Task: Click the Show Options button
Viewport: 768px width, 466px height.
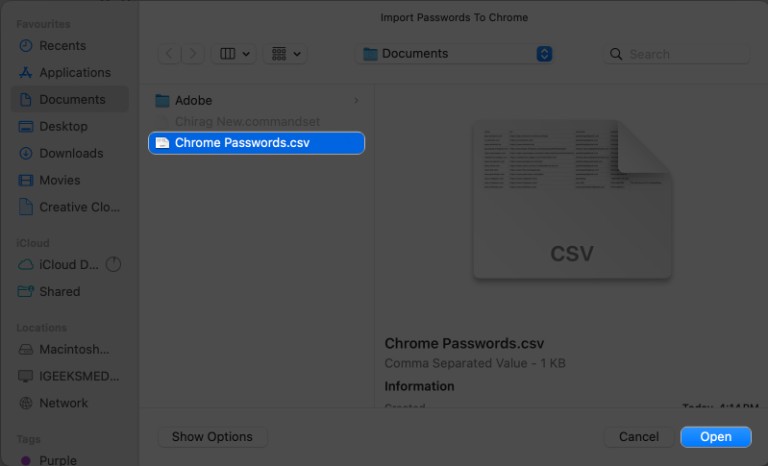Action: 212,437
